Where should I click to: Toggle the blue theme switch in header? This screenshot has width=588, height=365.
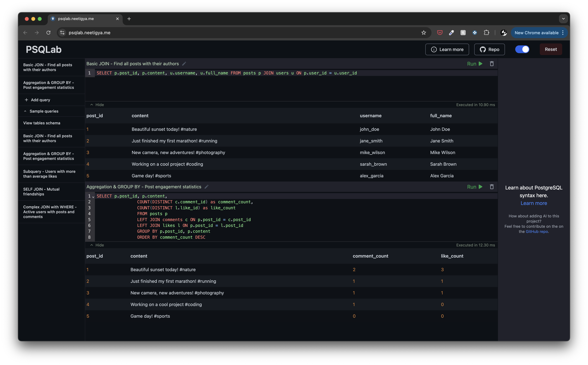pyautogui.click(x=522, y=49)
